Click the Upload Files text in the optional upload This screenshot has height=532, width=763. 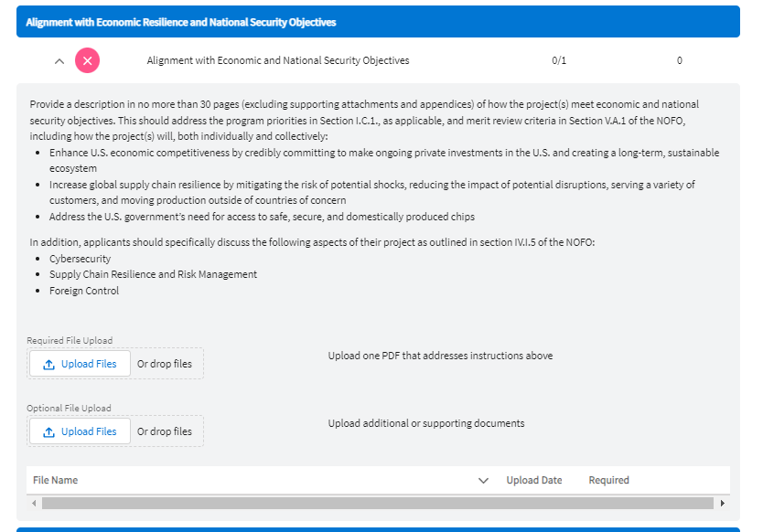(89, 431)
